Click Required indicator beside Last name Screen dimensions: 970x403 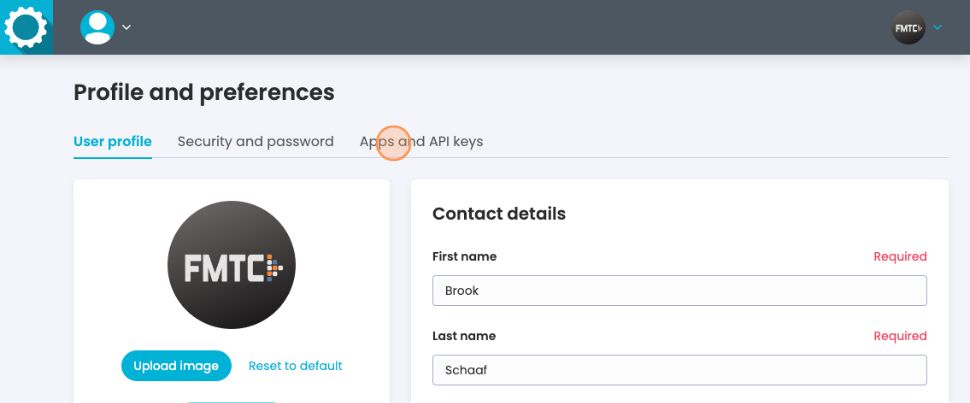click(900, 336)
